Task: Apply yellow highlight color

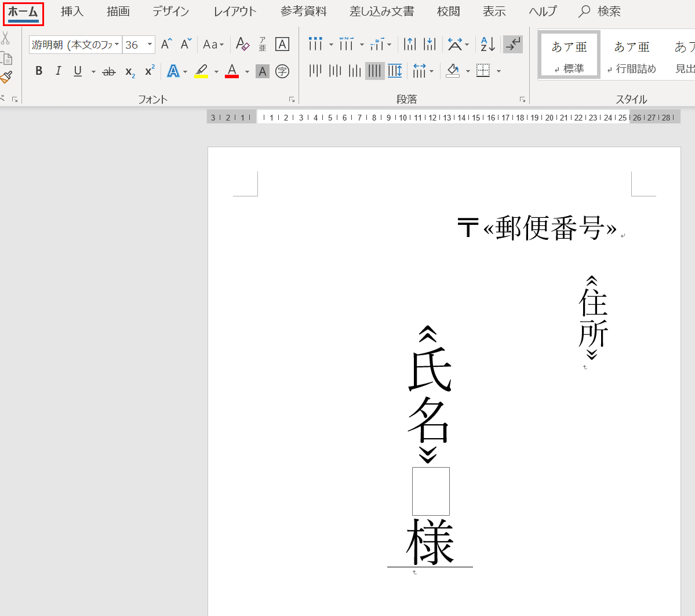Action: point(201,71)
